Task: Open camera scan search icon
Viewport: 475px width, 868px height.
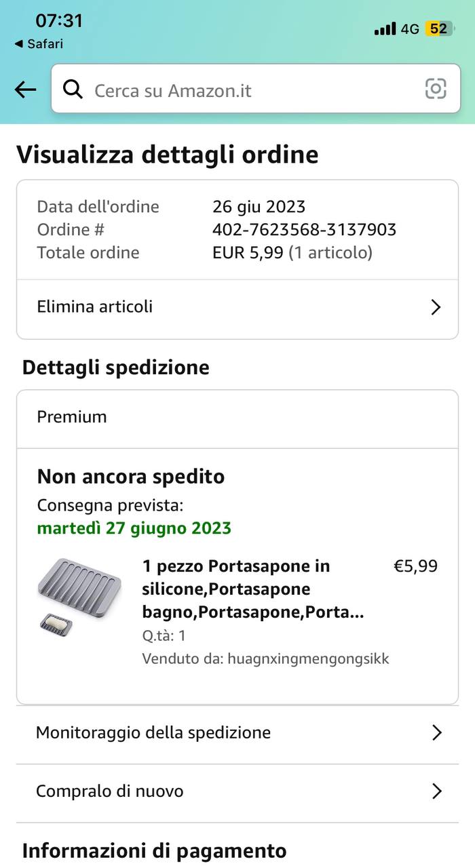Action: (436, 89)
